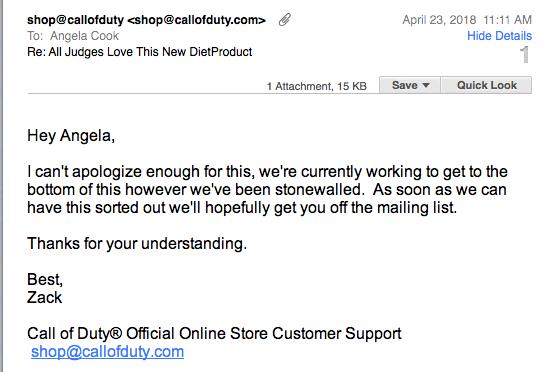Open the shop@callofduty.com link in signature
The image size is (544, 372).
pyautogui.click(x=107, y=352)
